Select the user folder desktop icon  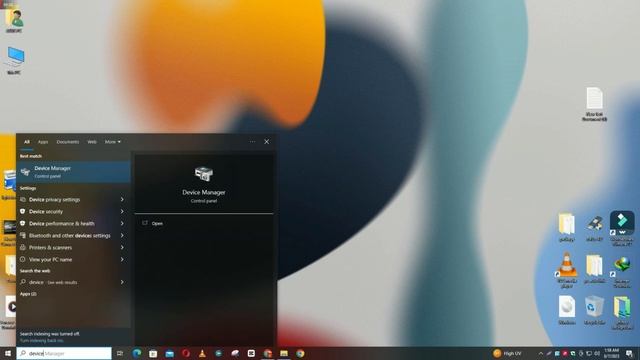point(14,20)
